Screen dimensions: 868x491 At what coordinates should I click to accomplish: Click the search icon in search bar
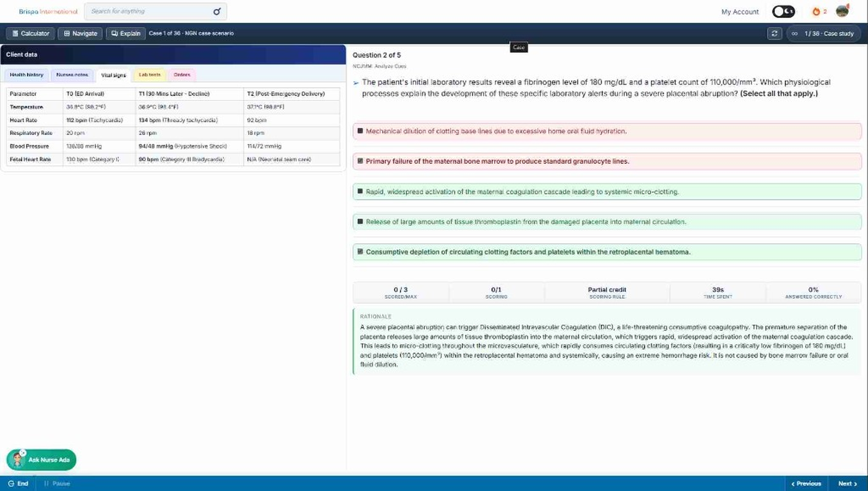pyautogui.click(x=217, y=11)
